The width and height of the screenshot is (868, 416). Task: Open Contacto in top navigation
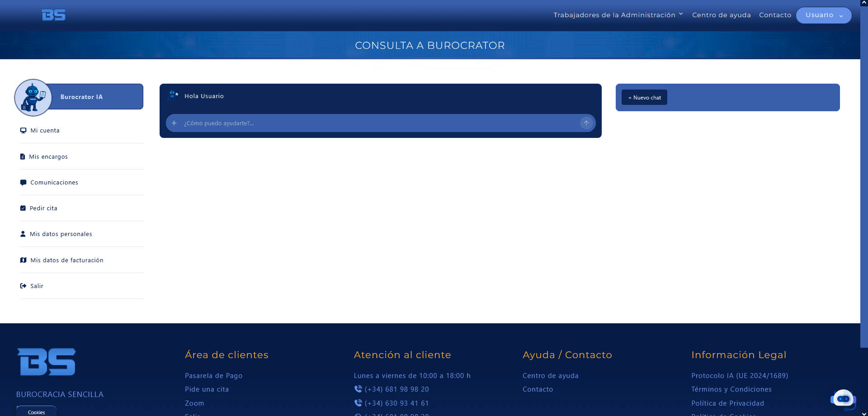click(775, 15)
